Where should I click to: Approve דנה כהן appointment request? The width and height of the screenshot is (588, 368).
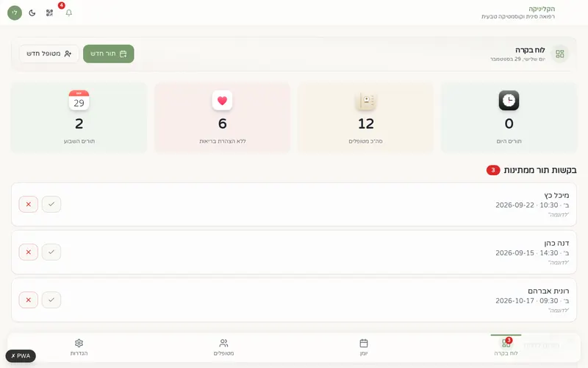51,252
